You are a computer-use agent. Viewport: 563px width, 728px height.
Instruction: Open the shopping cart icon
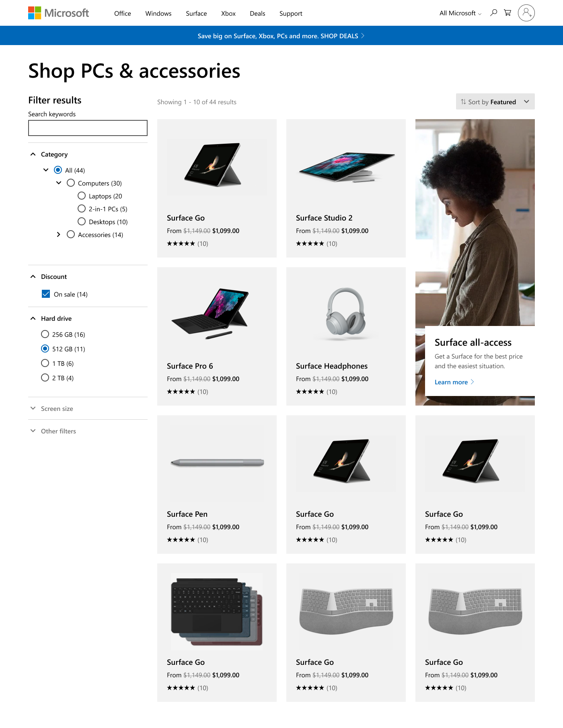[x=508, y=13]
